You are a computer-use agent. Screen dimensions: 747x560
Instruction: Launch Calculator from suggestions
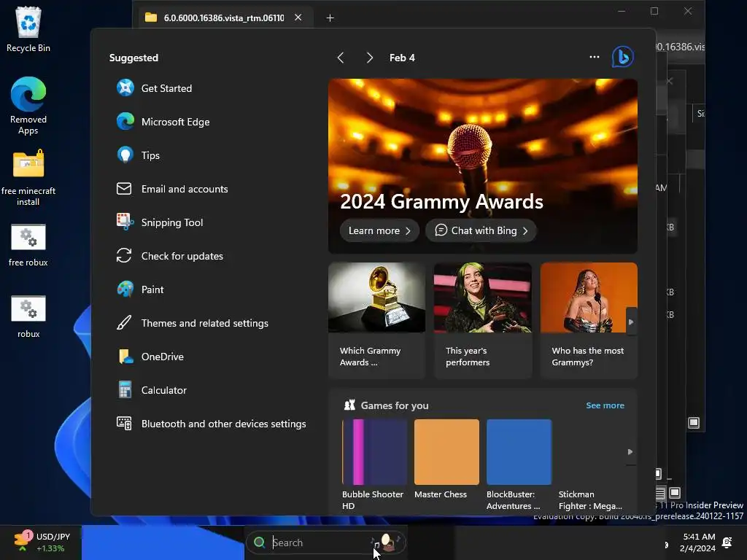152,390
